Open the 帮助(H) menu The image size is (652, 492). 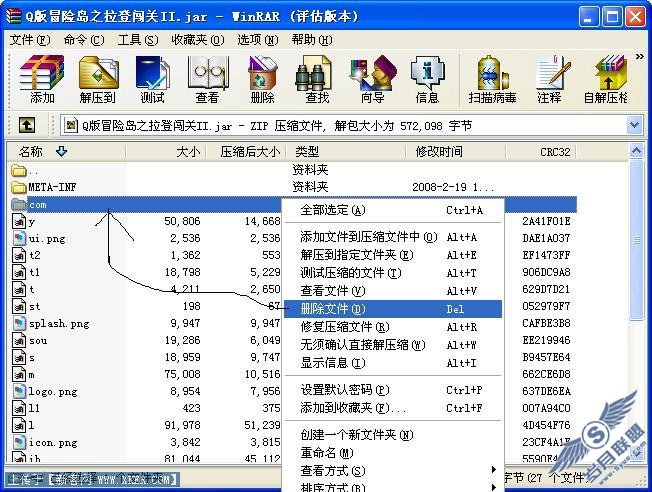(x=311, y=40)
